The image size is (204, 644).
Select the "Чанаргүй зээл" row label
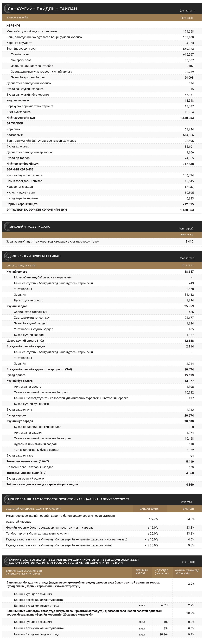(21, 60)
